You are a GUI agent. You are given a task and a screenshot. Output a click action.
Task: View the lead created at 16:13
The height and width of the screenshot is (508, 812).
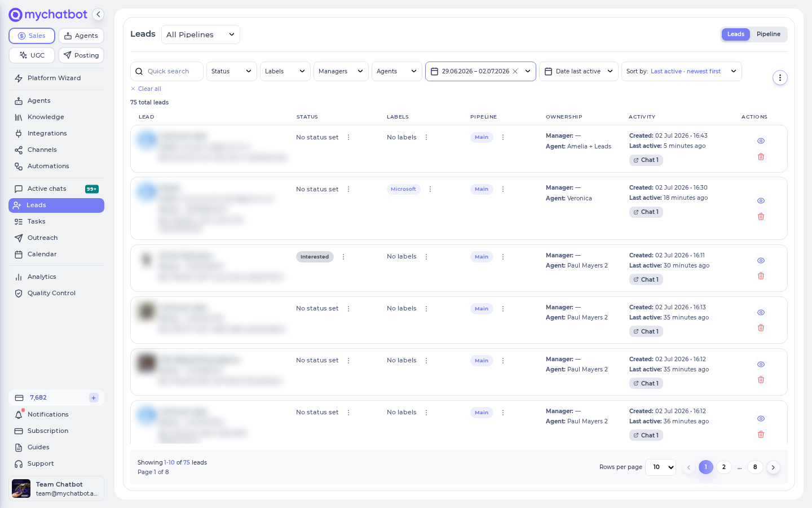coord(761,313)
